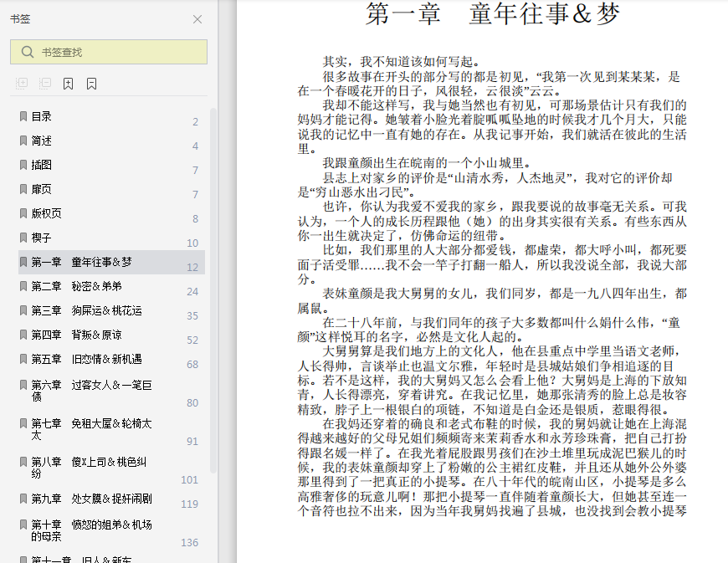Click the bookmark icon beside 插图
Viewport: 728px width, 563px height.
23,164
